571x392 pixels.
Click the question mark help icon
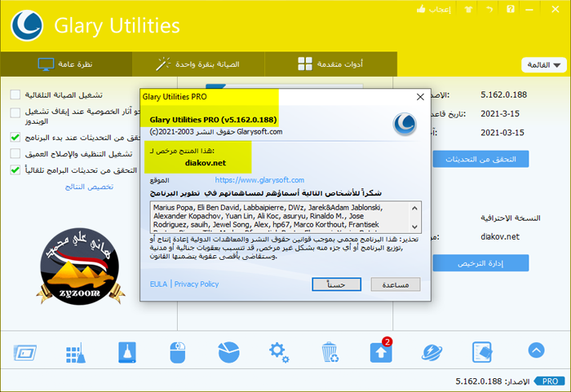click(511, 9)
